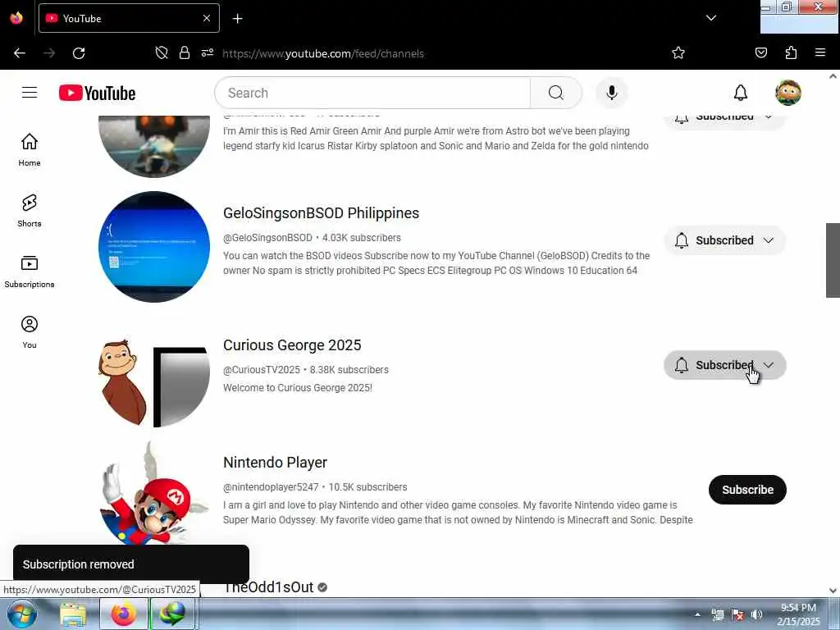Click the search magnifier button
This screenshot has width=840, height=630.
[555, 93]
